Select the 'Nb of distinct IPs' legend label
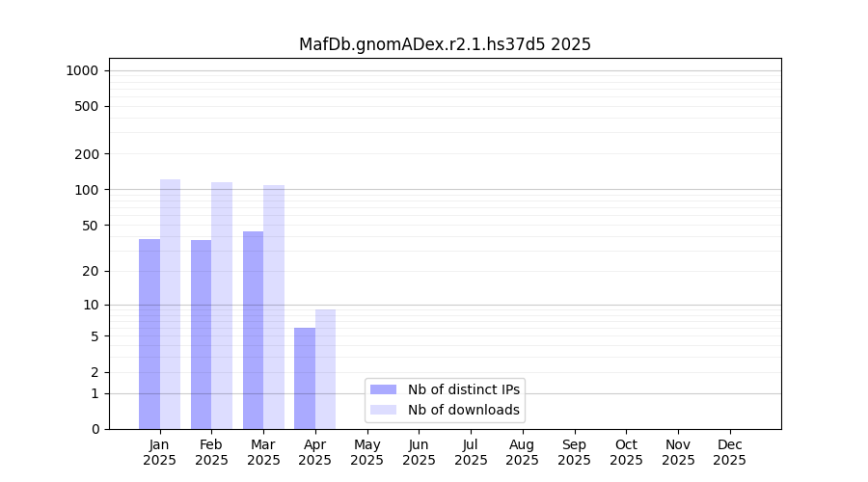Viewport: 868px width, 482px height. click(464, 389)
